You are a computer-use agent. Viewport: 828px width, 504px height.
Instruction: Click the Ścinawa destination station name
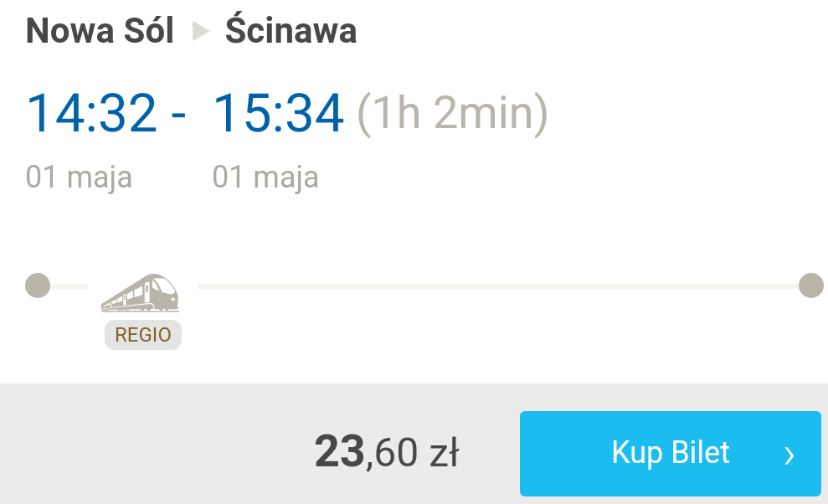coord(291,32)
